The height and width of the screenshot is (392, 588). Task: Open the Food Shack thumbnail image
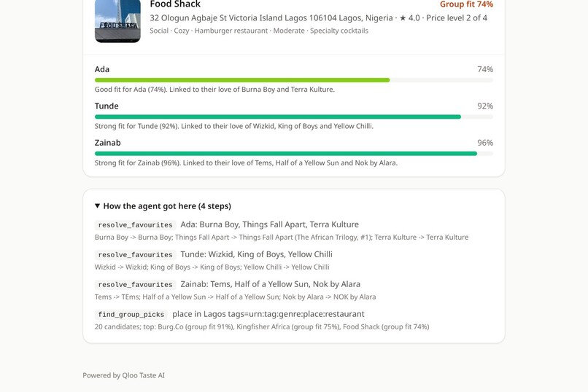coord(117,21)
